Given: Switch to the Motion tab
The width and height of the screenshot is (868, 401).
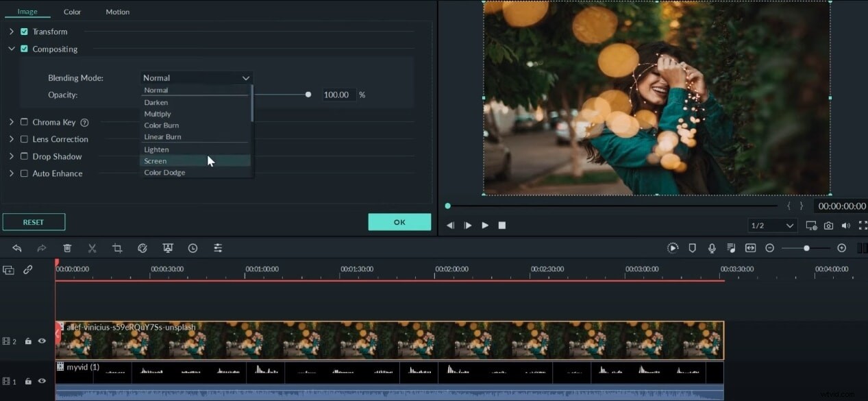Looking at the screenshot, I should click(x=117, y=12).
